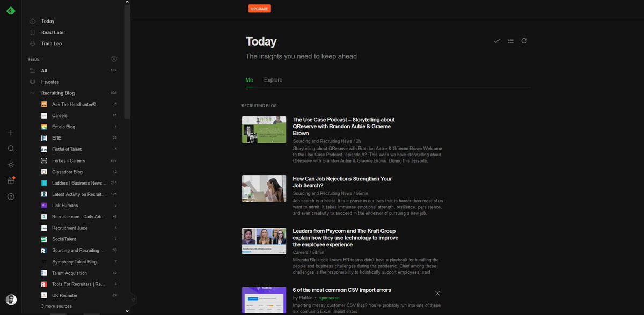Viewport: 644px width, 315px height.
Task: Open the Recruiting Blog folder label
Action: click(x=58, y=93)
